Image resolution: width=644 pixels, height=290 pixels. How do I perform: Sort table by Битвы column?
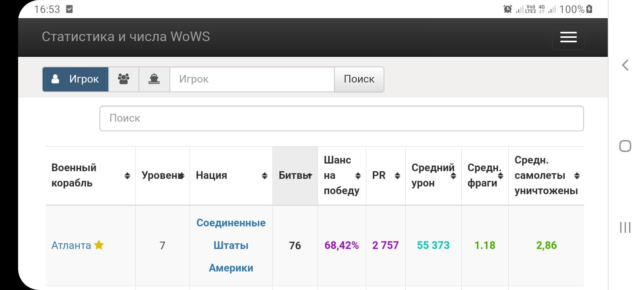(295, 176)
